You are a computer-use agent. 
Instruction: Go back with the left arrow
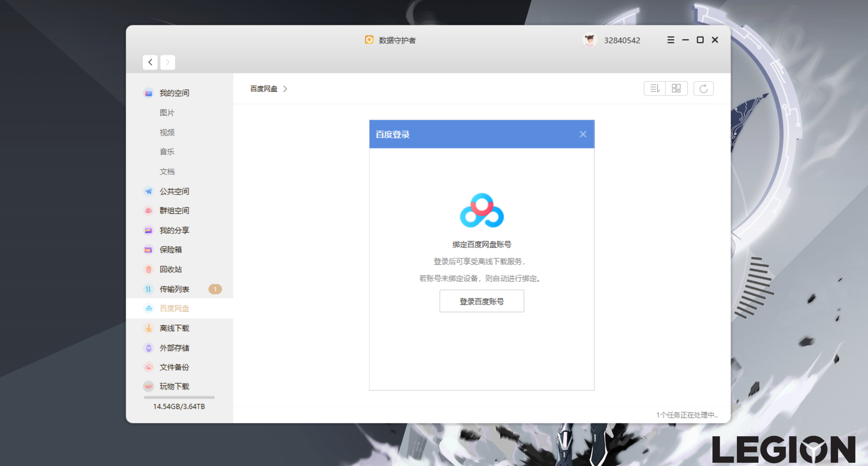150,62
